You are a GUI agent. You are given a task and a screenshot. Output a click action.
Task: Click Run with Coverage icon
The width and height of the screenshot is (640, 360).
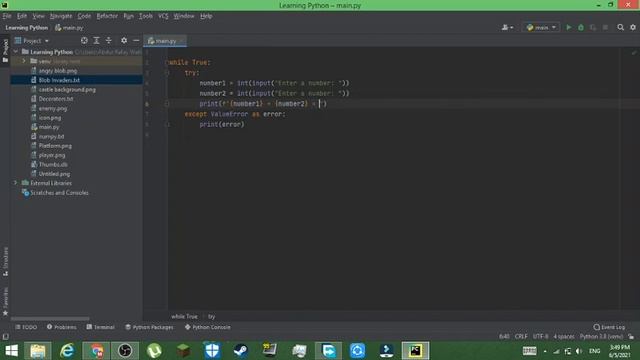pos(593,27)
